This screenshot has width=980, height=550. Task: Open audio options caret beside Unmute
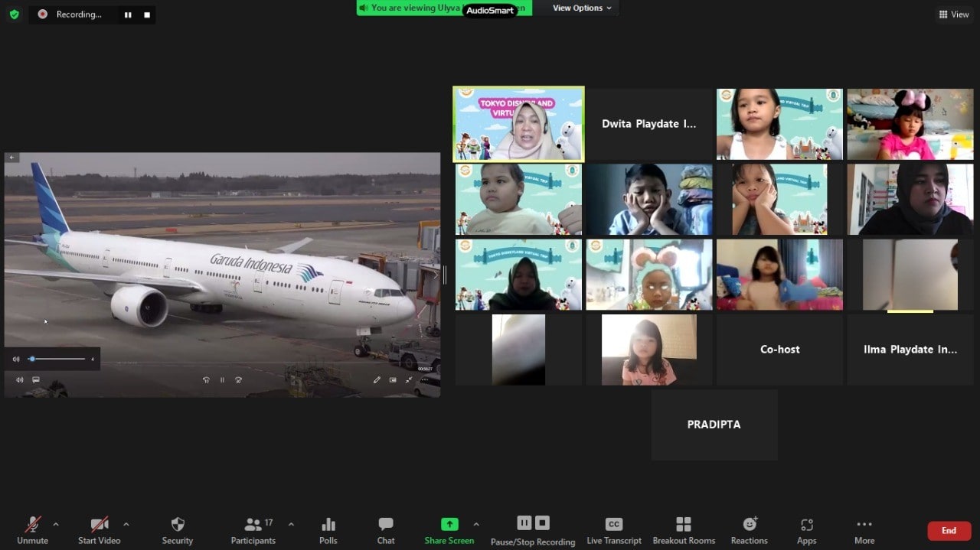coord(55,524)
